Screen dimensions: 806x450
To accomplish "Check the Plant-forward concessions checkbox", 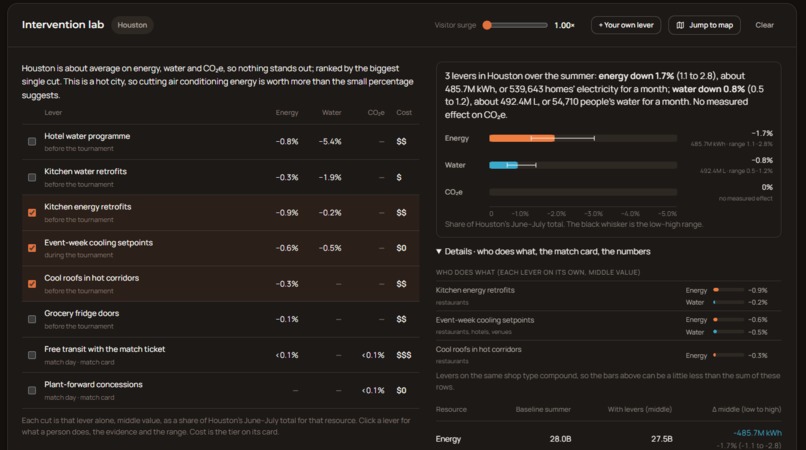I will click(32, 390).
